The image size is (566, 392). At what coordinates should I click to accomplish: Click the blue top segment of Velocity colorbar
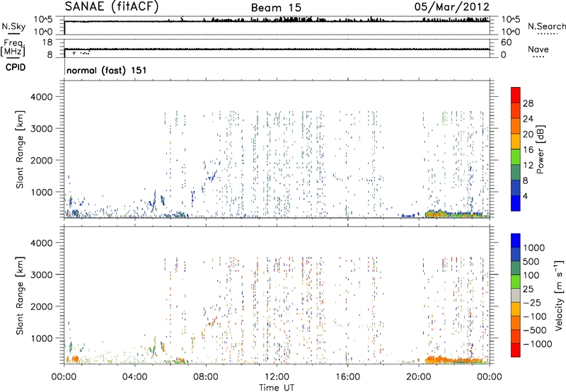click(516, 241)
